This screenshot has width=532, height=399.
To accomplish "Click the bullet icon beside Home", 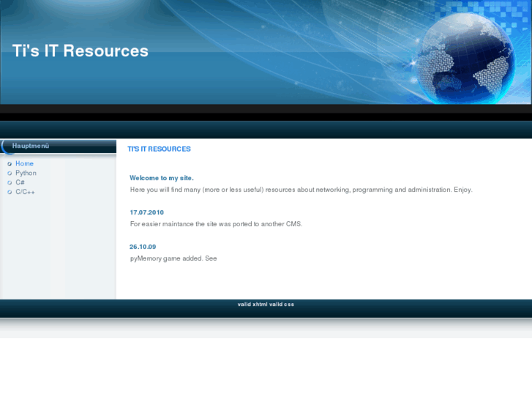I will (10, 164).
